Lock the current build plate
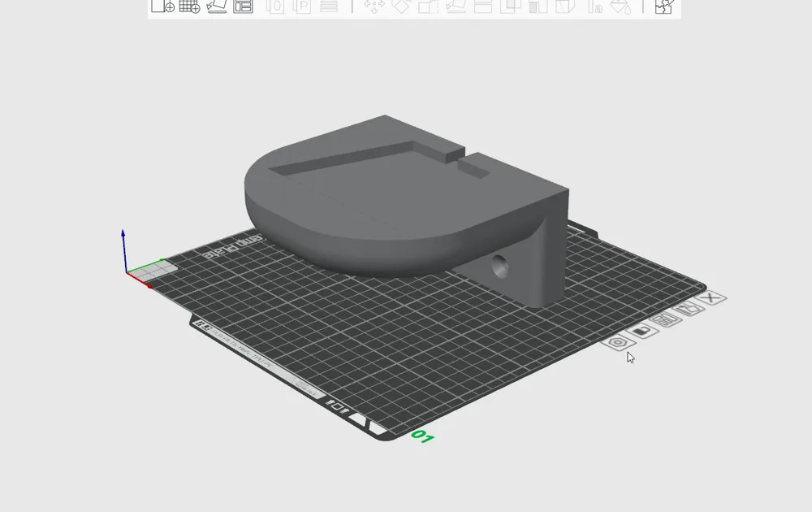 pyautogui.click(x=641, y=331)
